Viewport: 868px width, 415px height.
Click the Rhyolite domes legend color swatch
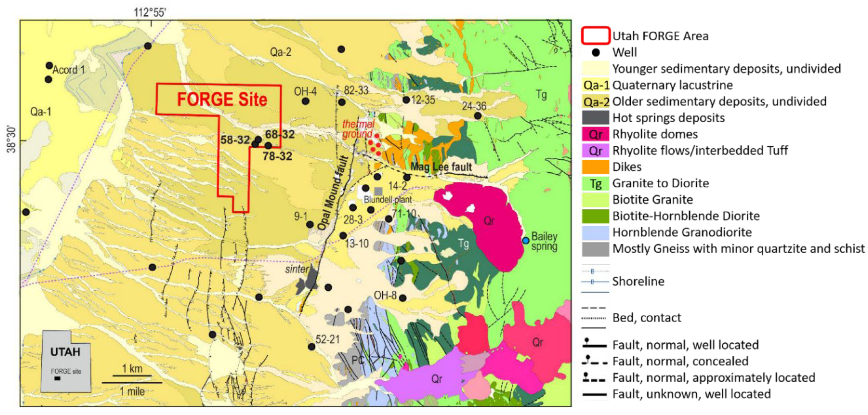[595, 134]
